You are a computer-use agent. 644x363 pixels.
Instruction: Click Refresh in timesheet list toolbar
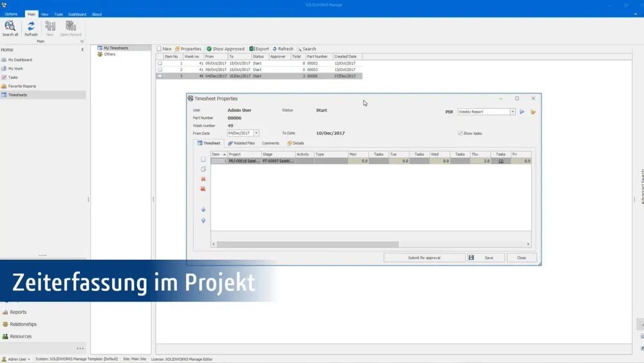tap(283, 49)
